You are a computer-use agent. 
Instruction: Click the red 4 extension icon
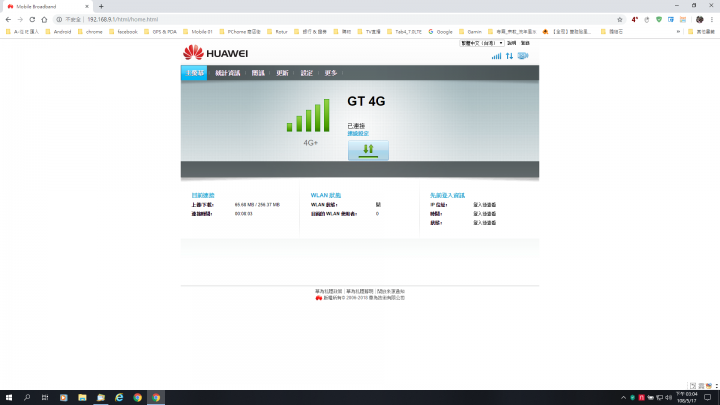point(635,19)
